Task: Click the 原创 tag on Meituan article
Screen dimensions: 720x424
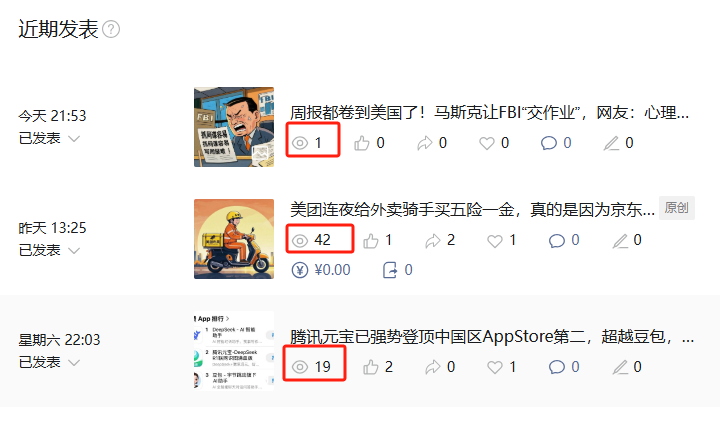Action: (x=676, y=208)
